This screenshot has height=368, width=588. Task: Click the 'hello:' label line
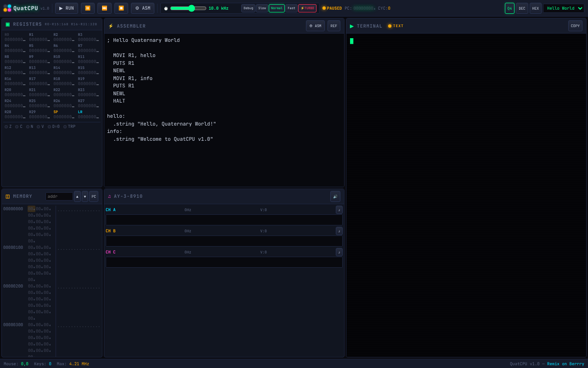pos(116,116)
